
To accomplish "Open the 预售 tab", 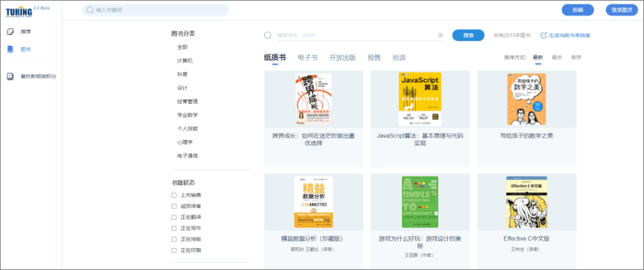I will [x=374, y=57].
